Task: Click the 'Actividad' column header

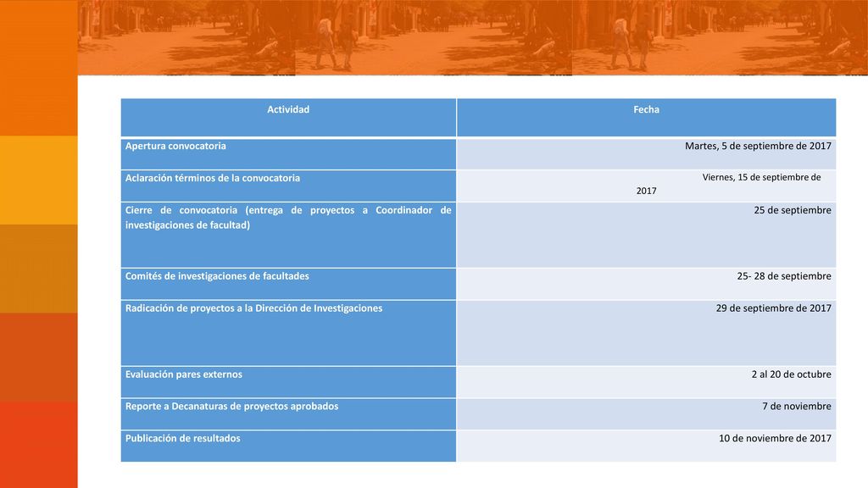Action: click(x=288, y=117)
